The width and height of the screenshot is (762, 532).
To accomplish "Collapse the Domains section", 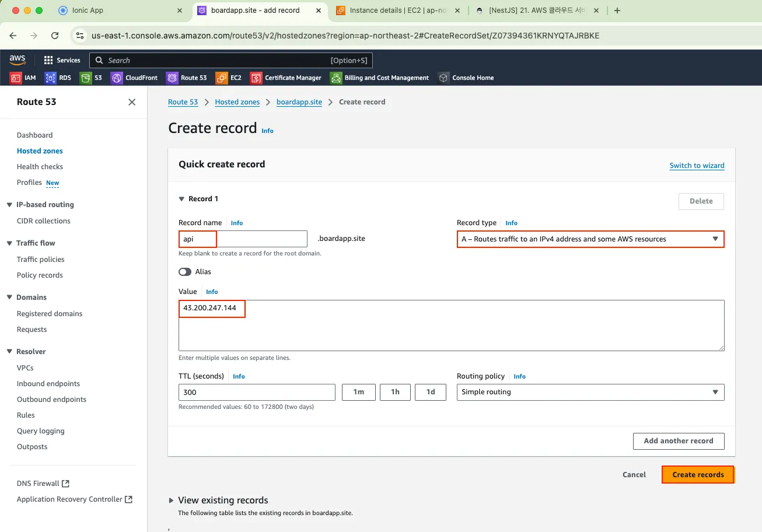I will click(9, 297).
